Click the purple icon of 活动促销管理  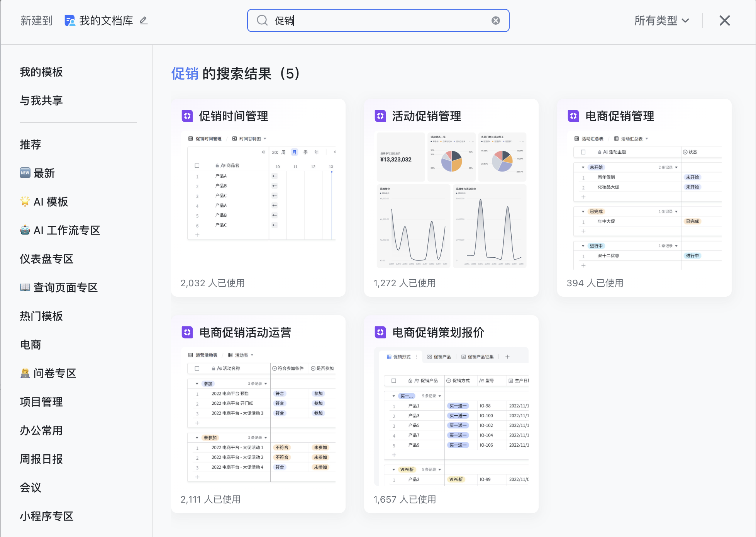[380, 116]
